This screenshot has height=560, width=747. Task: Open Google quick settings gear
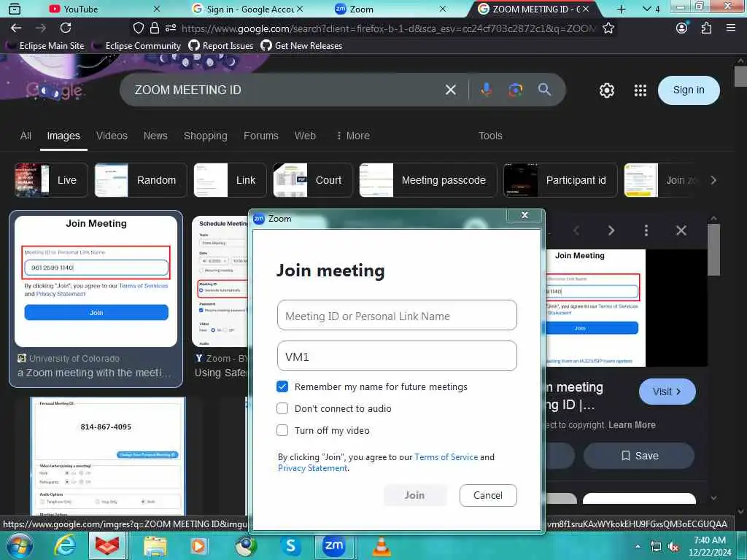coord(606,90)
